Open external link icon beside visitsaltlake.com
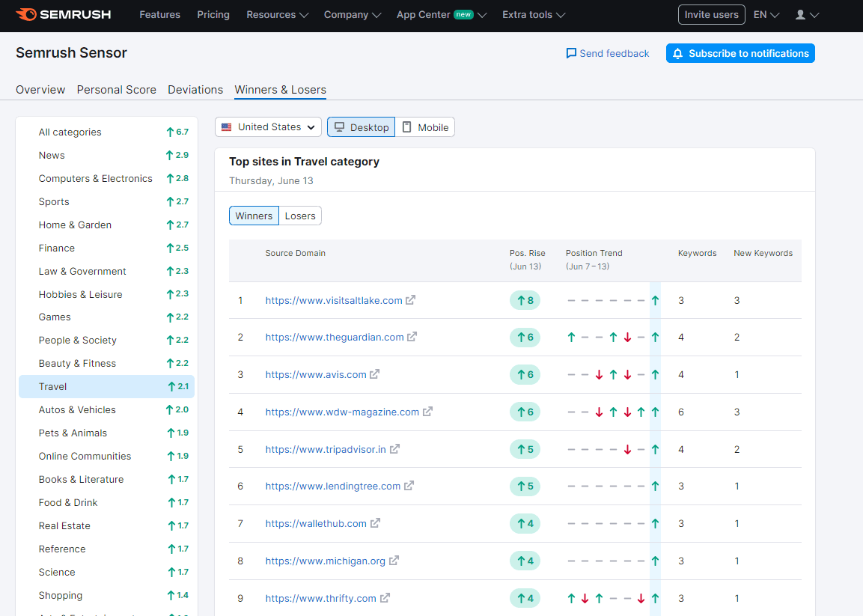Screen dimensions: 863x616 (411, 300)
